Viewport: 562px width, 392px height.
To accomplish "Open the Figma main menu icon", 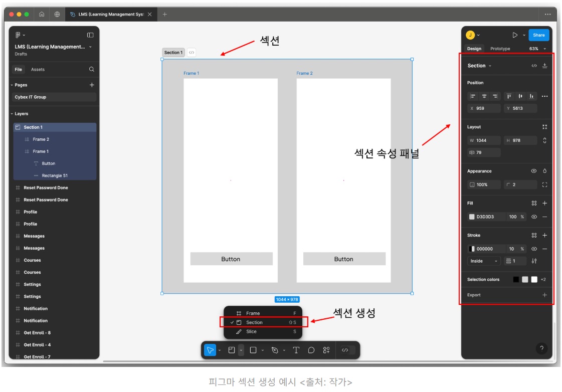I will point(18,35).
